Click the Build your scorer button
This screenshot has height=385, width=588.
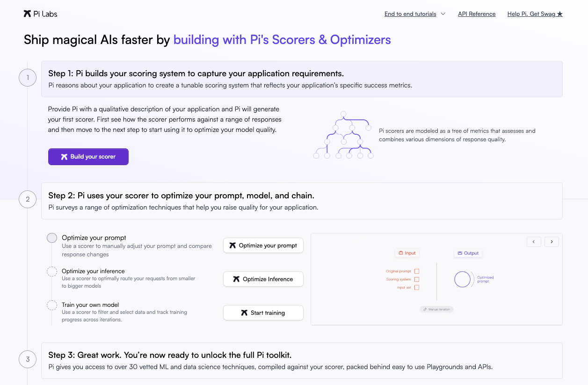click(88, 157)
